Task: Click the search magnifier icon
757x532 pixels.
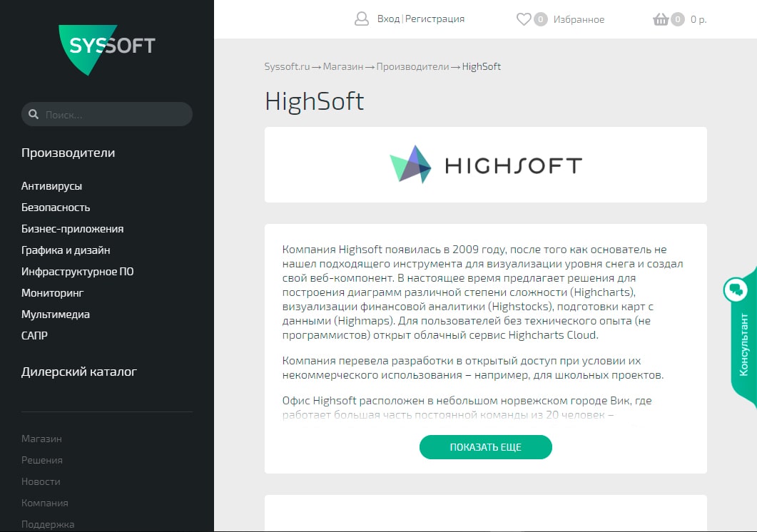Action: (x=34, y=114)
